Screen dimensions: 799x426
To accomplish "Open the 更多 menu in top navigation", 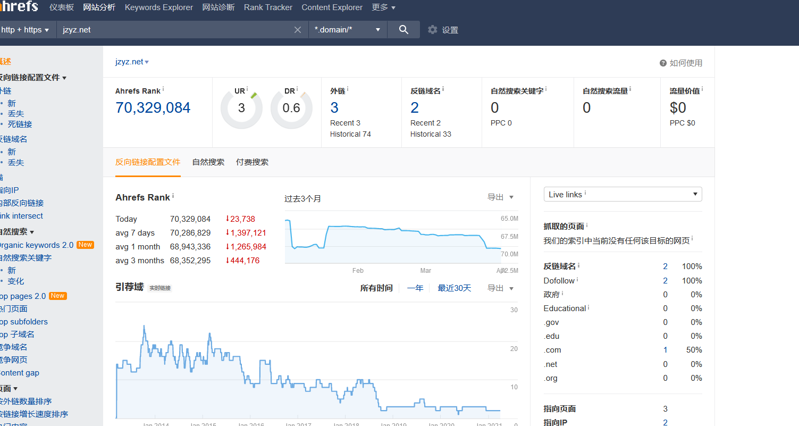I will (383, 7).
